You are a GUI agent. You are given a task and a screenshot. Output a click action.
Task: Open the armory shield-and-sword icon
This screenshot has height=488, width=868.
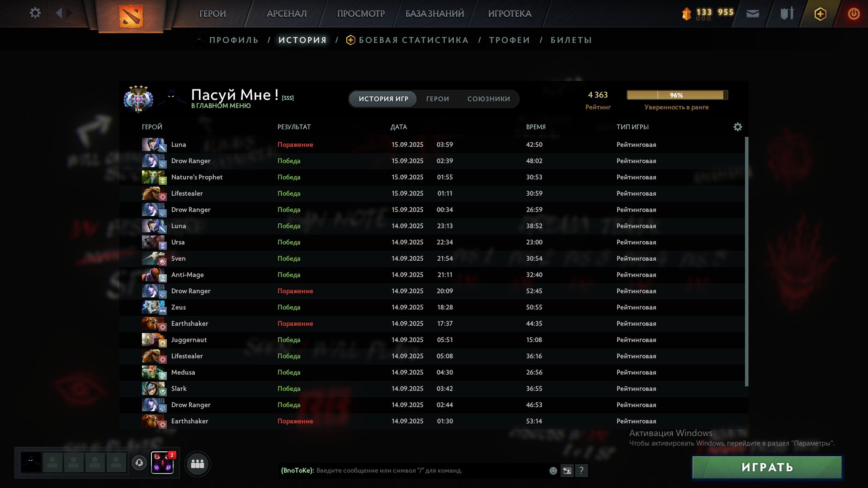click(x=786, y=14)
